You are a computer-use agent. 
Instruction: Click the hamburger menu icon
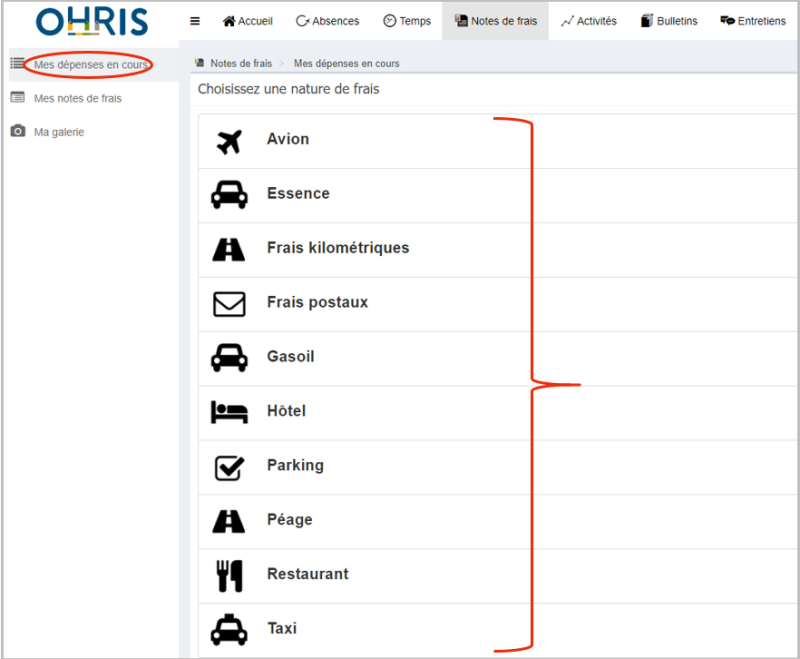point(195,21)
